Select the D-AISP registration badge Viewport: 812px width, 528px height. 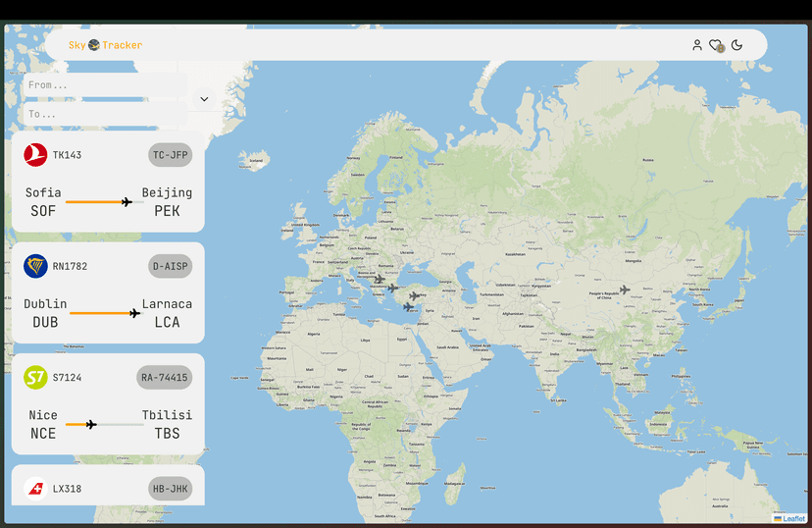coord(171,266)
